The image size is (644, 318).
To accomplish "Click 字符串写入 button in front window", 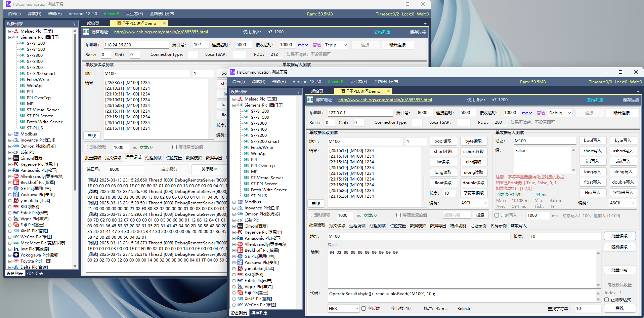I will [x=623, y=193].
